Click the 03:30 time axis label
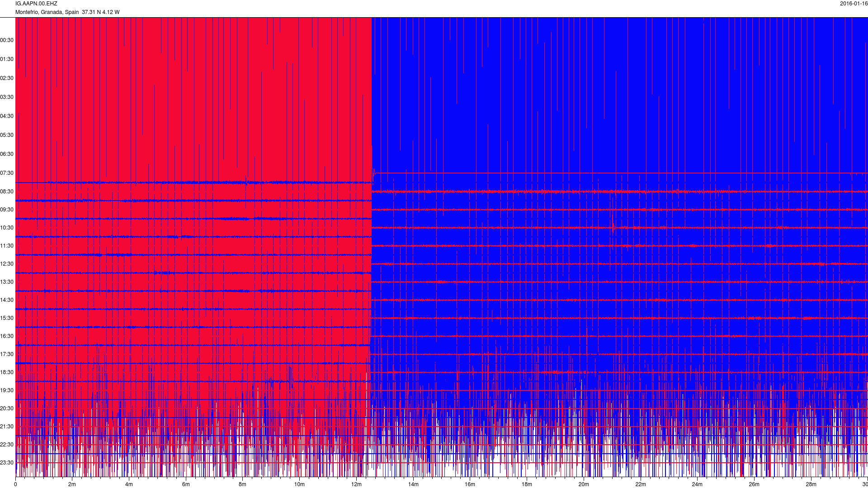 [7, 97]
